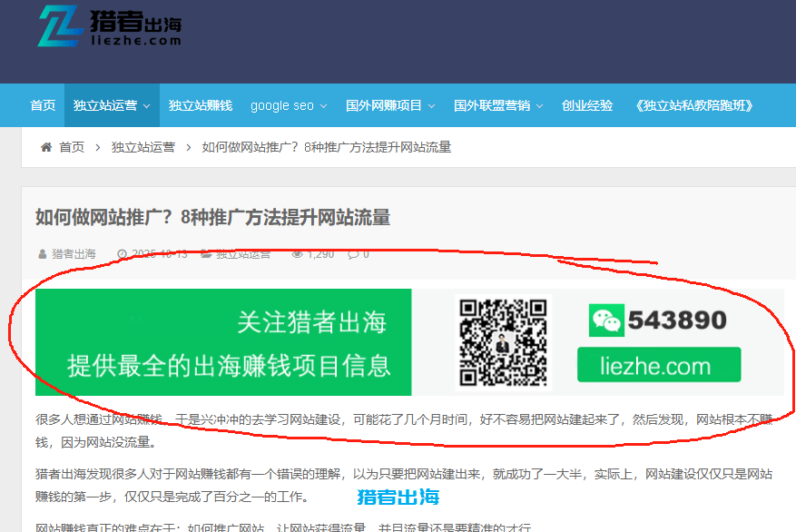796x532 pixels.
Task: Click the home icon in breadcrumb
Action: coord(45,147)
